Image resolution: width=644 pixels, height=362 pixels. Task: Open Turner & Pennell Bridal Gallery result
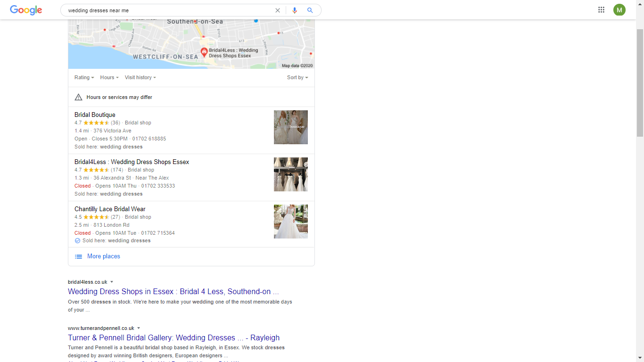pos(173,337)
